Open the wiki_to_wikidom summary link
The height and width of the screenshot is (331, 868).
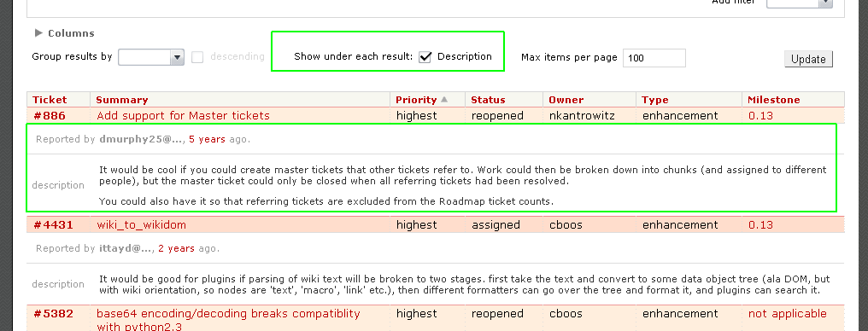point(142,225)
